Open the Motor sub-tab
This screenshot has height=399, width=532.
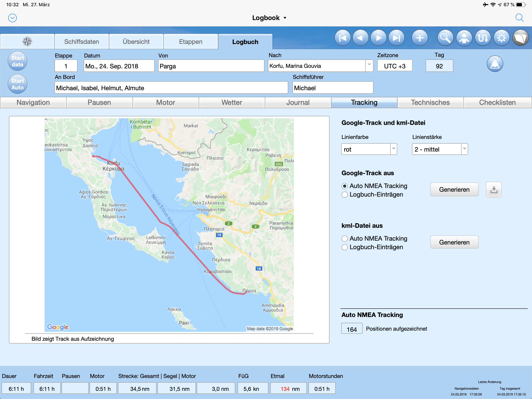pyautogui.click(x=166, y=102)
